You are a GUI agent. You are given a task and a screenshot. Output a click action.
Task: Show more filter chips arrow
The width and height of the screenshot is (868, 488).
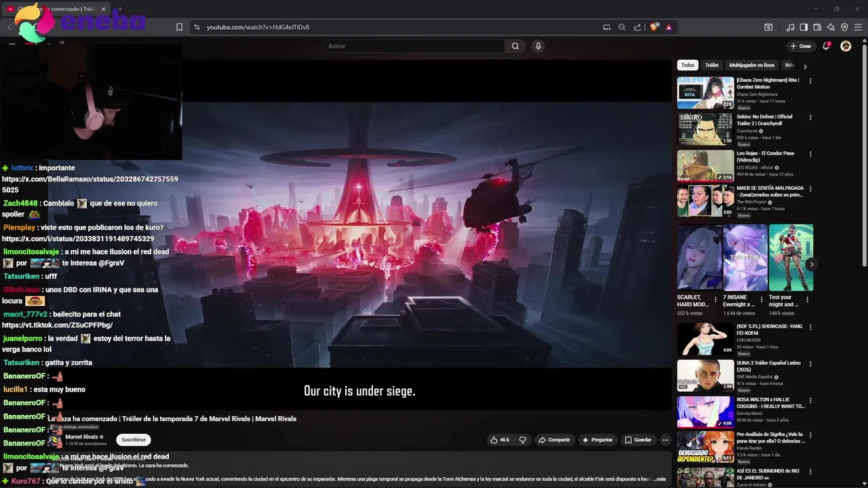click(805, 66)
